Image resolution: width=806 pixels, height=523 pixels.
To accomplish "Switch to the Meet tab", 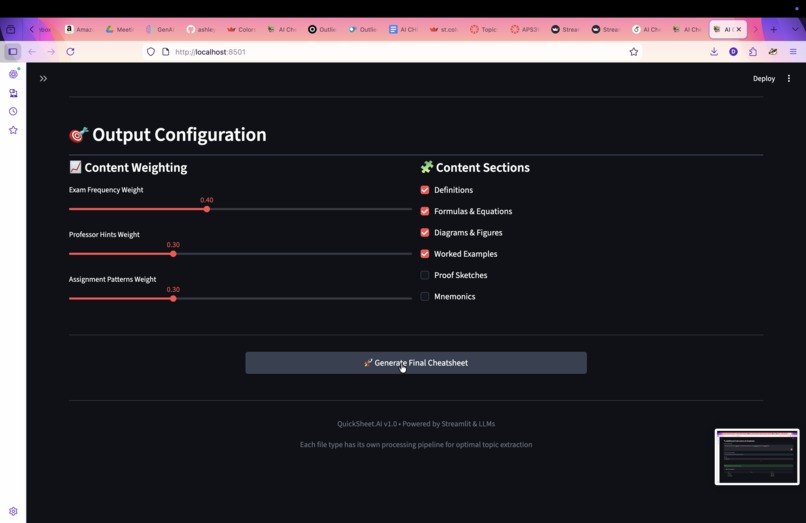I will point(119,29).
